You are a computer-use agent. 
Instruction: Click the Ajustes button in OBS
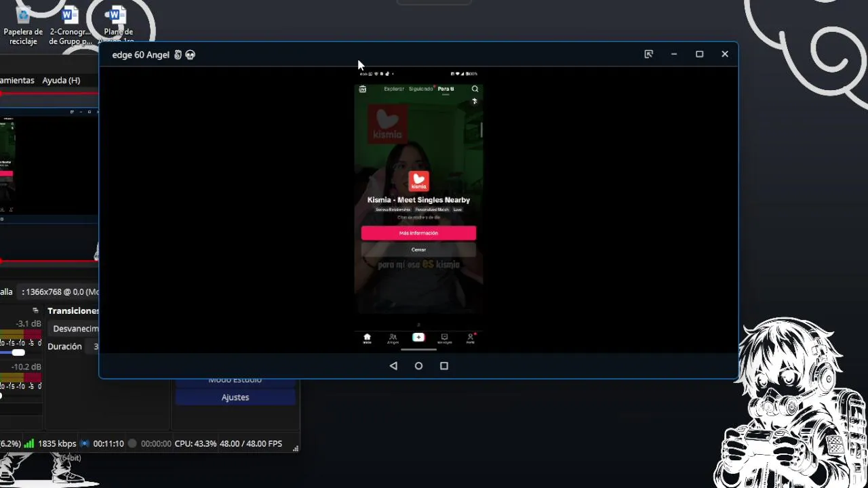click(x=235, y=397)
